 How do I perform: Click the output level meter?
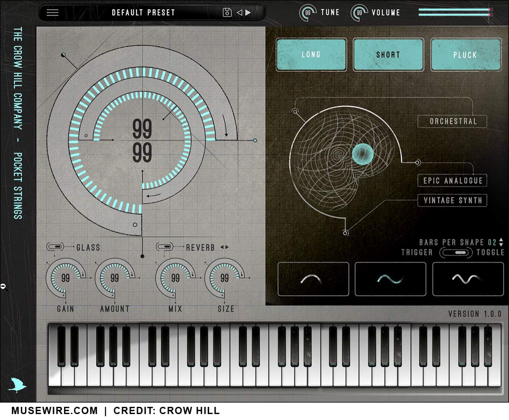click(x=456, y=12)
